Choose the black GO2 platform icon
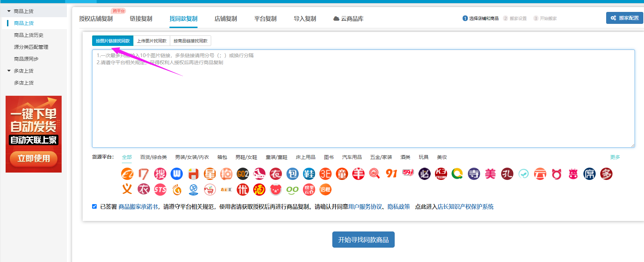Image resolution: width=644 pixels, height=262 pixels. click(243, 174)
